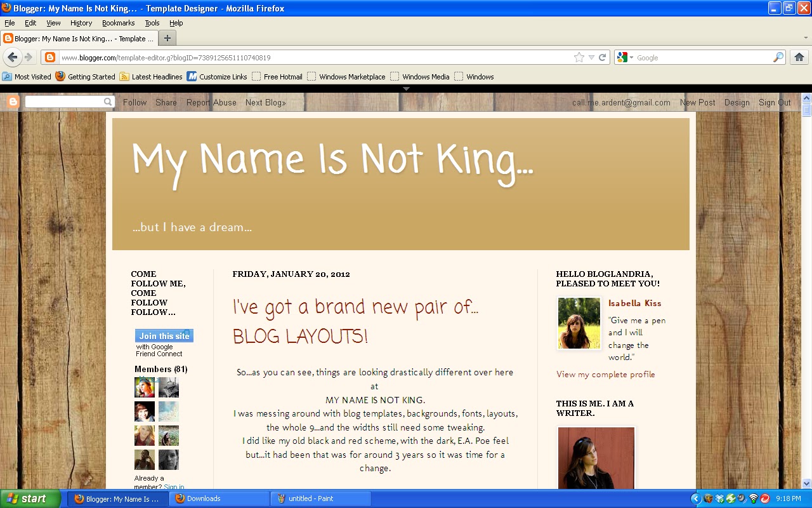Click the taskbar system tray expand arrow
Screen dimensions: 812x508
point(695,498)
